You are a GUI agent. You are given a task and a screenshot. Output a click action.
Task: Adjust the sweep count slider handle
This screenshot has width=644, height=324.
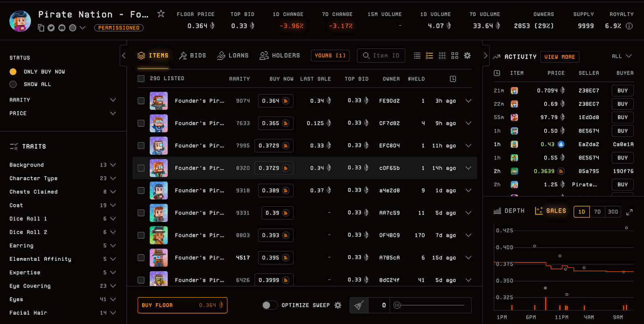(397, 305)
